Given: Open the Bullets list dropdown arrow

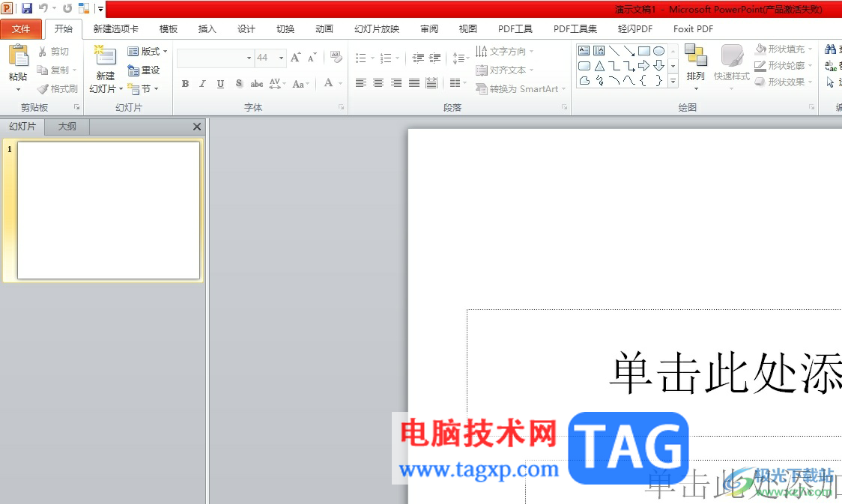Looking at the screenshot, I should [x=372, y=58].
